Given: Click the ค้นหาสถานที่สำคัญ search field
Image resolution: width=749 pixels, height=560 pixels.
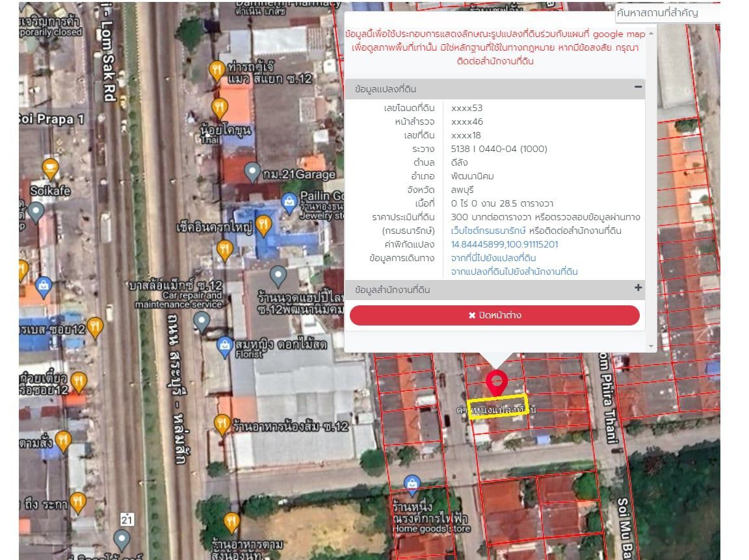Looking at the screenshot, I should 667,13.
